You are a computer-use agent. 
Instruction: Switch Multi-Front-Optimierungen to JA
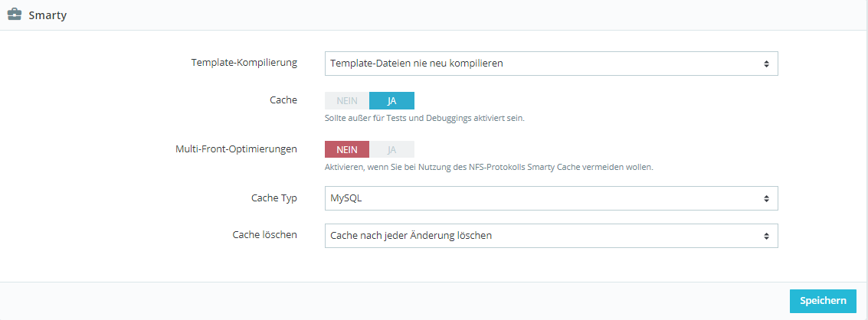(391, 149)
